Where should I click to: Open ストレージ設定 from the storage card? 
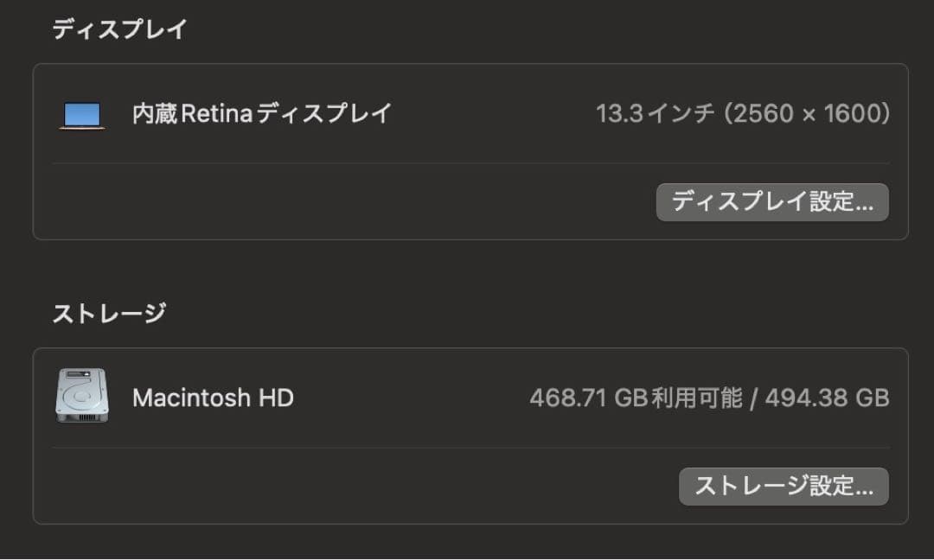pos(784,486)
